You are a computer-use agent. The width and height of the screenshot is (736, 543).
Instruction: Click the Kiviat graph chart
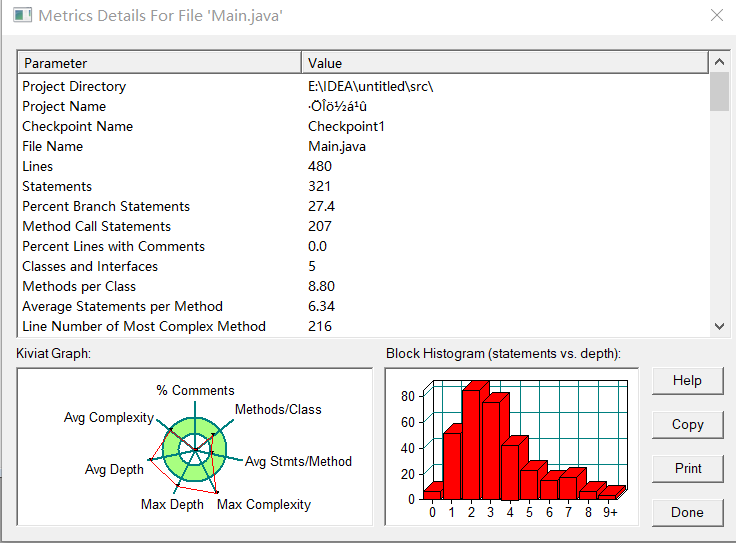tap(195, 447)
